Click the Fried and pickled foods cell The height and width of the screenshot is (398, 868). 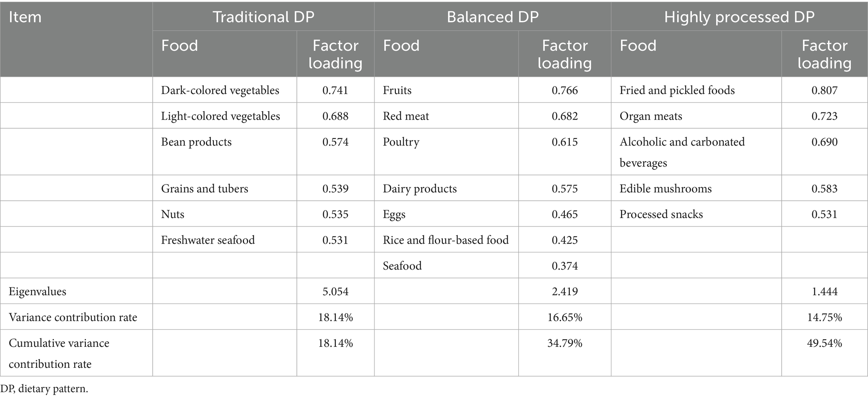[x=677, y=90]
